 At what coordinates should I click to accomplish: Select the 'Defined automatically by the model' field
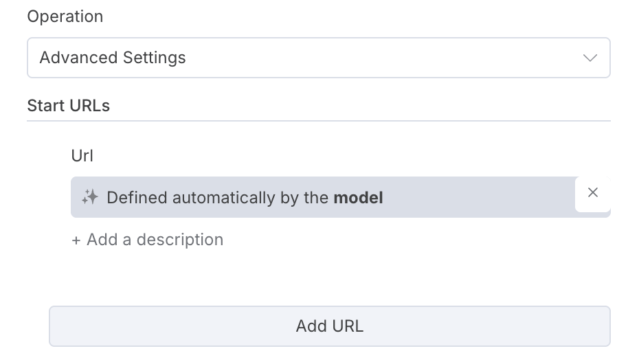pyautogui.click(x=323, y=198)
